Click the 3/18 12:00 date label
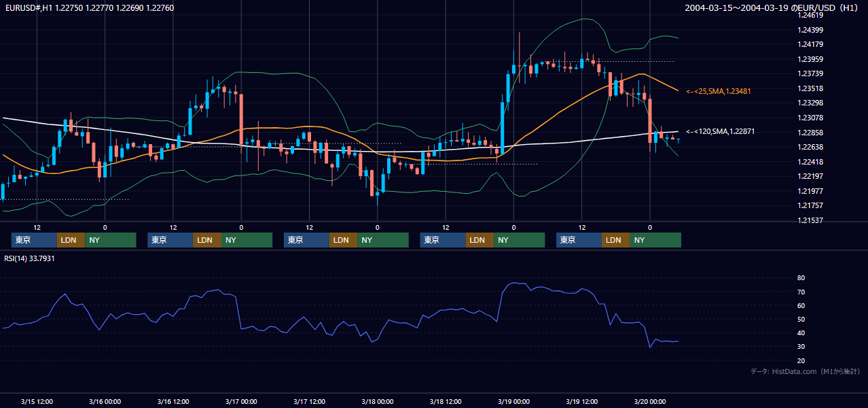Viewport: 868px width, 408px height. (x=446, y=401)
